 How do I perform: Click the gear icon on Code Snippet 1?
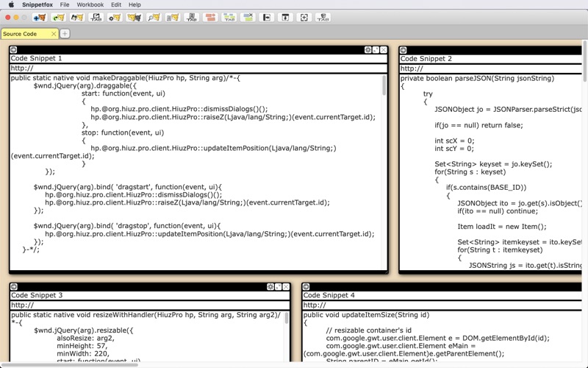point(368,49)
